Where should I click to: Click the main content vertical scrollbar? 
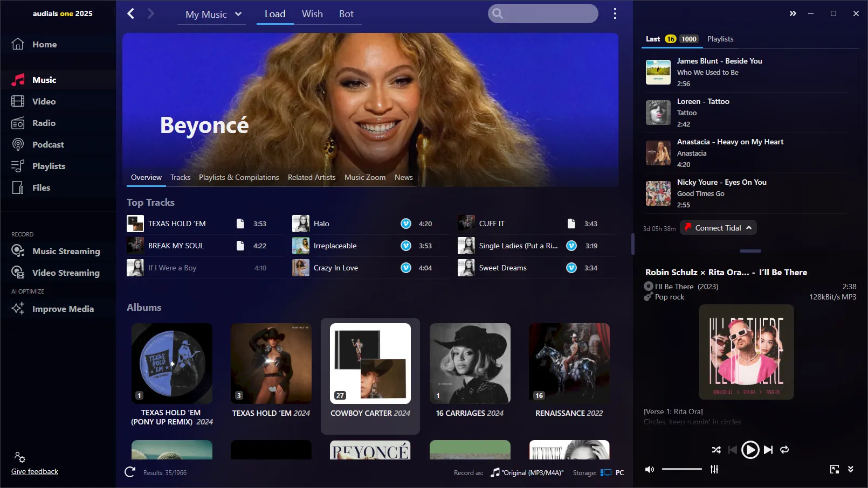click(632, 243)
